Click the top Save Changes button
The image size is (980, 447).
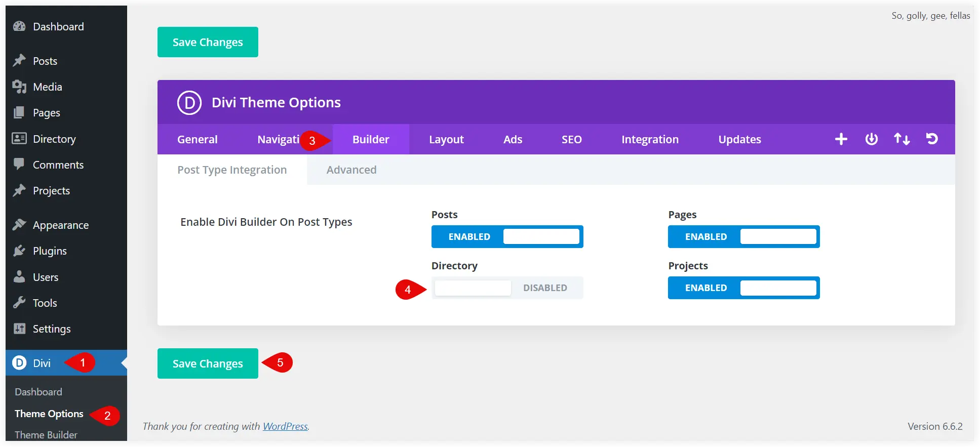pos(208,42)
